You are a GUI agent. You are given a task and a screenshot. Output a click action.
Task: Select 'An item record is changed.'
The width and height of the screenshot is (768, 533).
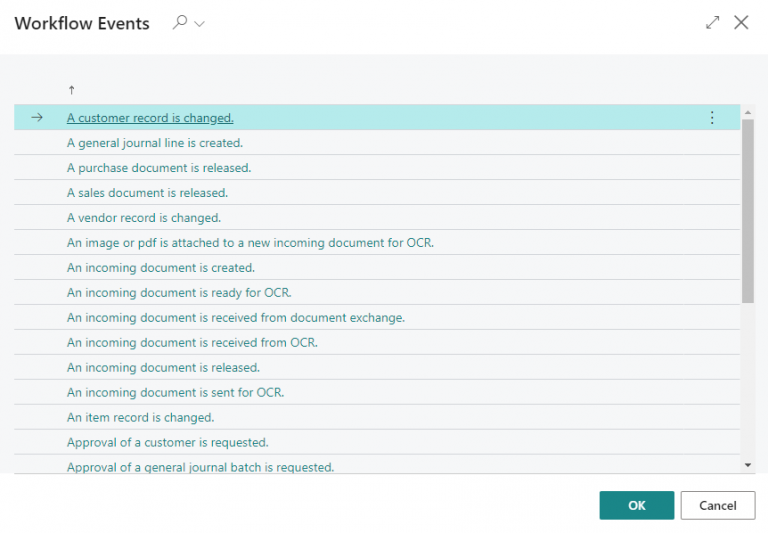click(x=141, y=418)
